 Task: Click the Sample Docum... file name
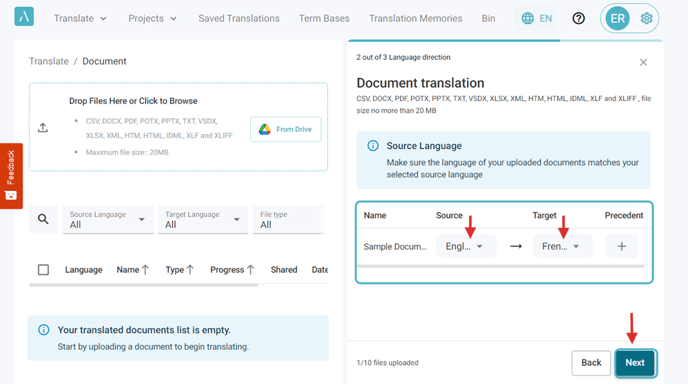pyautogui.click(x=395, y=247)
